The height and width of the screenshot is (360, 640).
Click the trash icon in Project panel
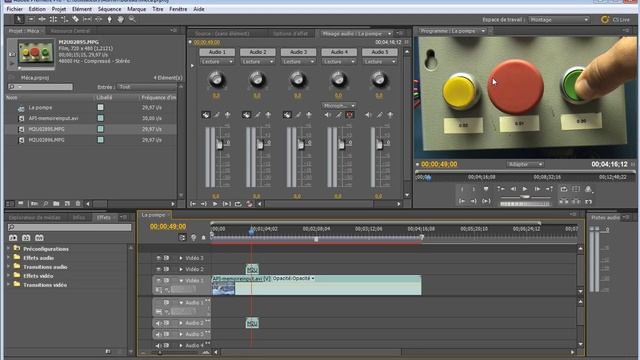pos(78,203)
